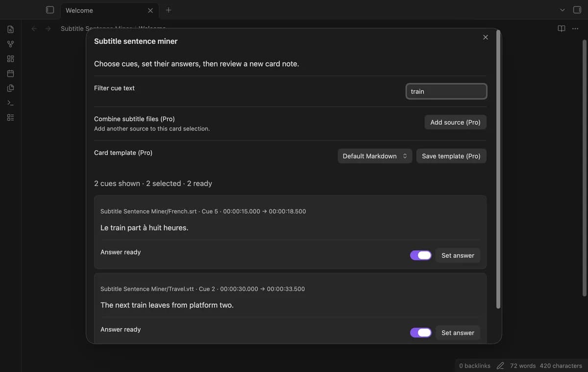
Task: Close the Welcome tab
Action: 150,10
